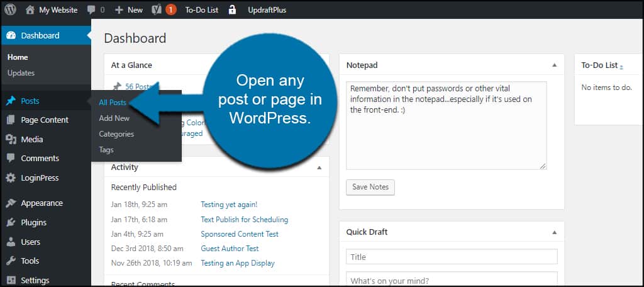Click the Posts pushpin icon in sidebar
This screenshot has width=644, height=287.
coord(11,101)
